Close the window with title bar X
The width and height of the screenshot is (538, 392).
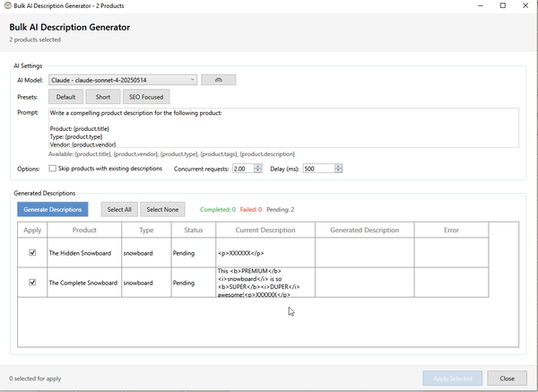(525, 5)
